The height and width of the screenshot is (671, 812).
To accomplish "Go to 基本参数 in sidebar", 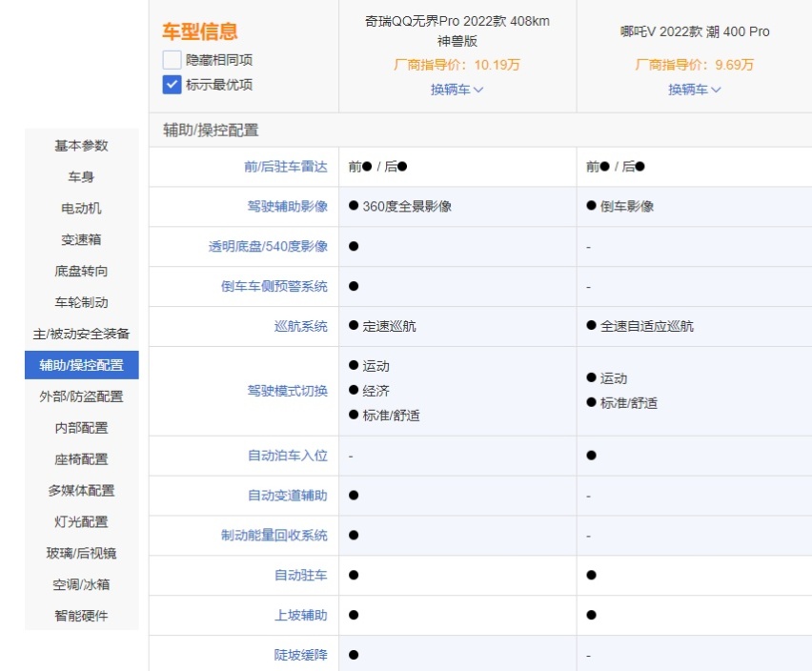I will coord(81,146).
